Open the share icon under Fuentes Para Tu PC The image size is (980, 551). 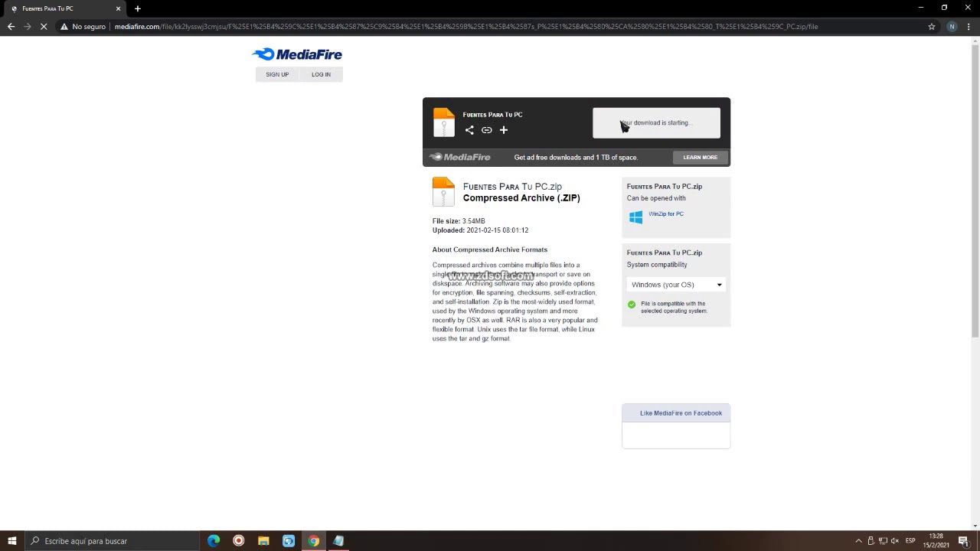coord(469,130)
